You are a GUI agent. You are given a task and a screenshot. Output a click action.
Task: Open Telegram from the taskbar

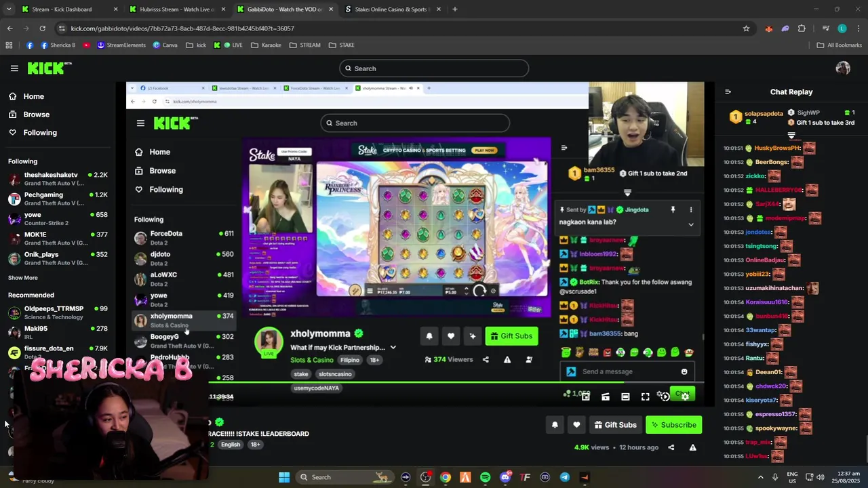(x=565, y=477)
